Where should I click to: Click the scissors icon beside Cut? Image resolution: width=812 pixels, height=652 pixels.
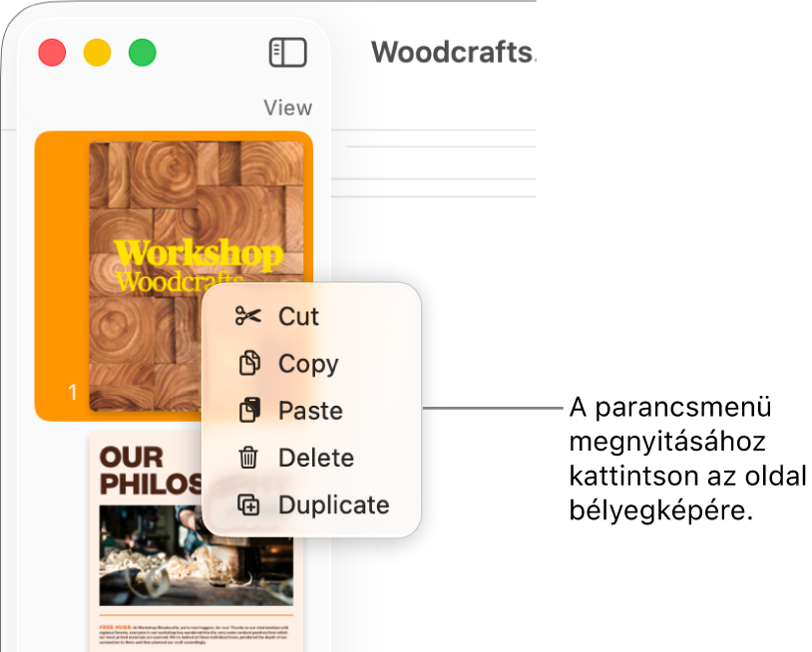coord(248,316)
